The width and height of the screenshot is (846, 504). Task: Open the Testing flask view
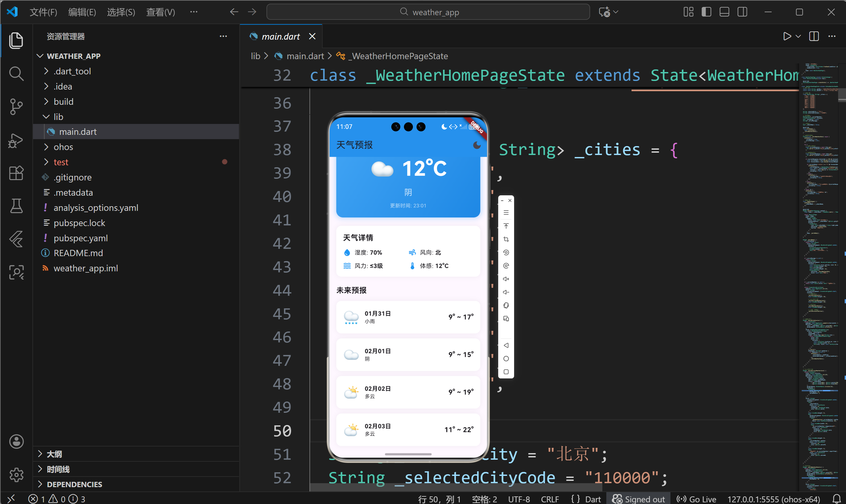pyautogui.click(x=16, y=206)
